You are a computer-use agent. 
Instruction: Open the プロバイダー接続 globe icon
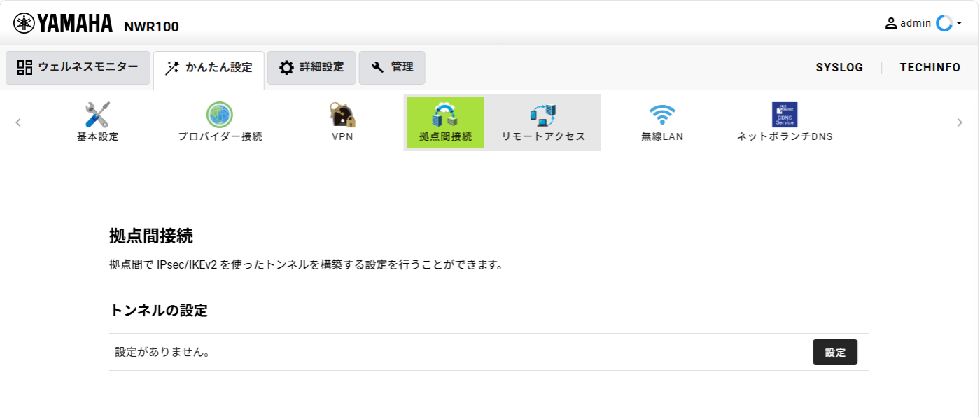point(220,115)
